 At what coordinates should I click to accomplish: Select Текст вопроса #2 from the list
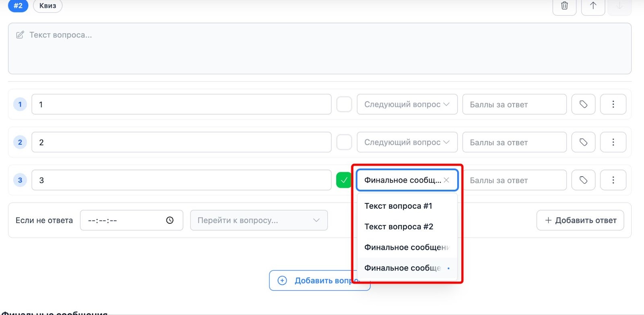(x=398, y=226)
